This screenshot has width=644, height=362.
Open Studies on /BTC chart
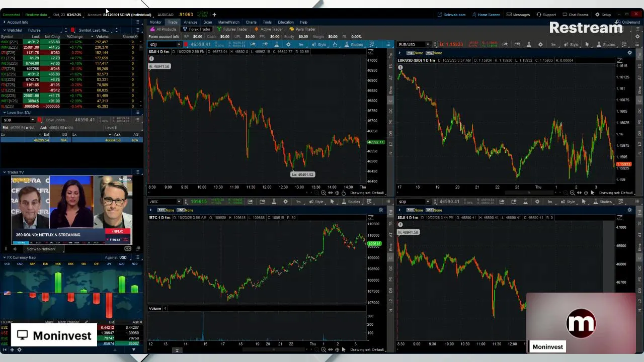(x=351, y=202)
